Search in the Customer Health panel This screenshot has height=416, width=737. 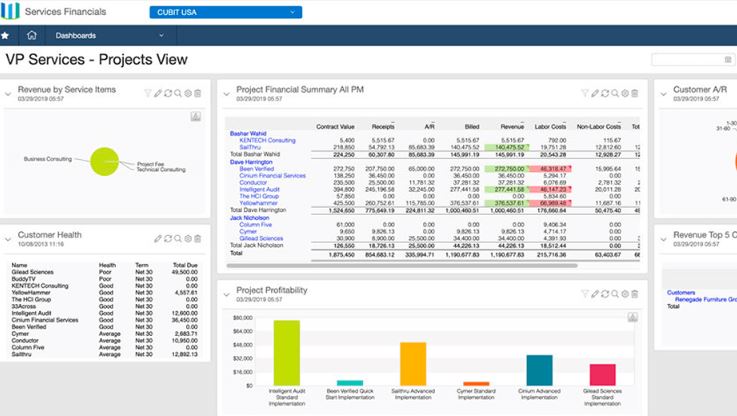178,239
